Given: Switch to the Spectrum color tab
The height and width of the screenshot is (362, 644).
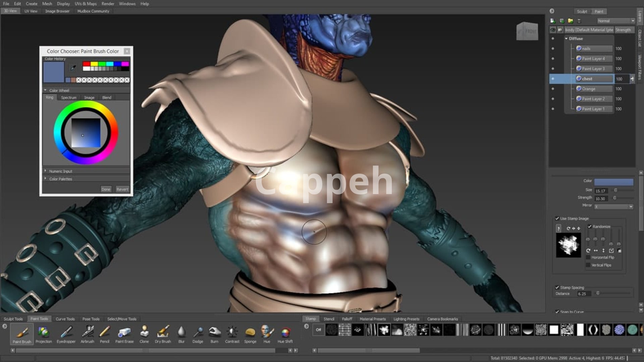Looking at the screenshot, I should click(x=69, y=98).
